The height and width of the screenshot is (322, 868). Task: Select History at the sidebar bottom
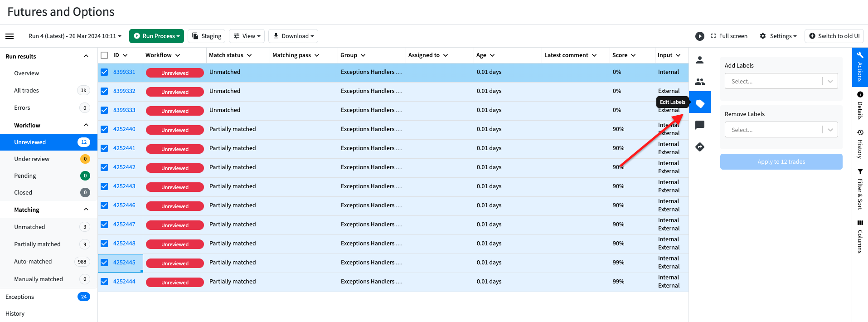click(48, 313)
